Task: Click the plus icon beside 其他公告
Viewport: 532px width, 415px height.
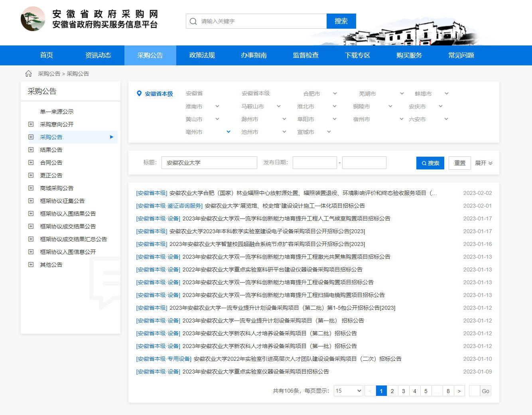Action: (31, 265)
